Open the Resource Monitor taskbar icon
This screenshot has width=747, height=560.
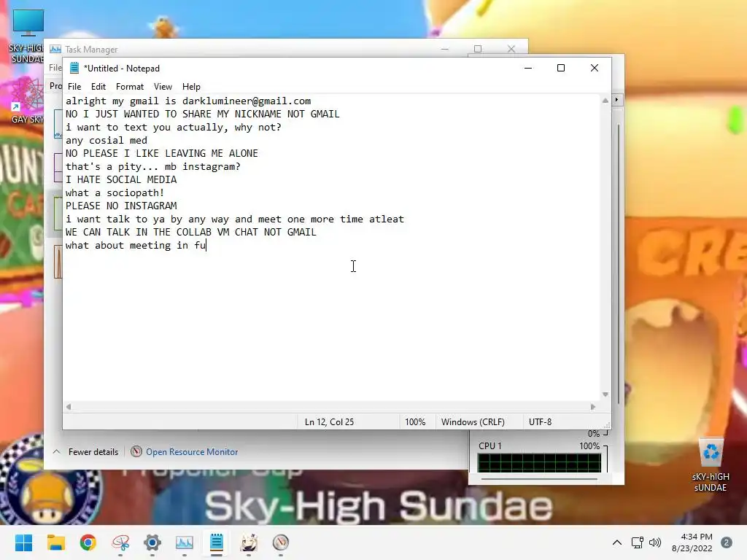tap(281, 542)
